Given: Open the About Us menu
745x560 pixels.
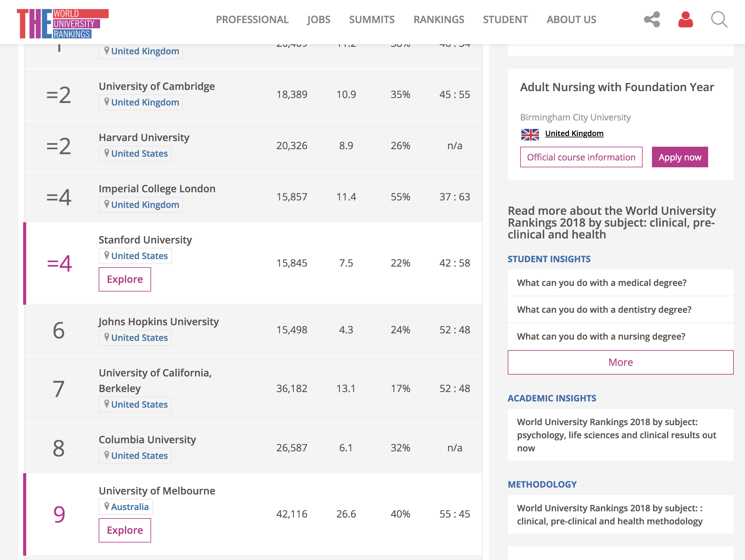Looking at the screenshot, I should tap(571, 20).
